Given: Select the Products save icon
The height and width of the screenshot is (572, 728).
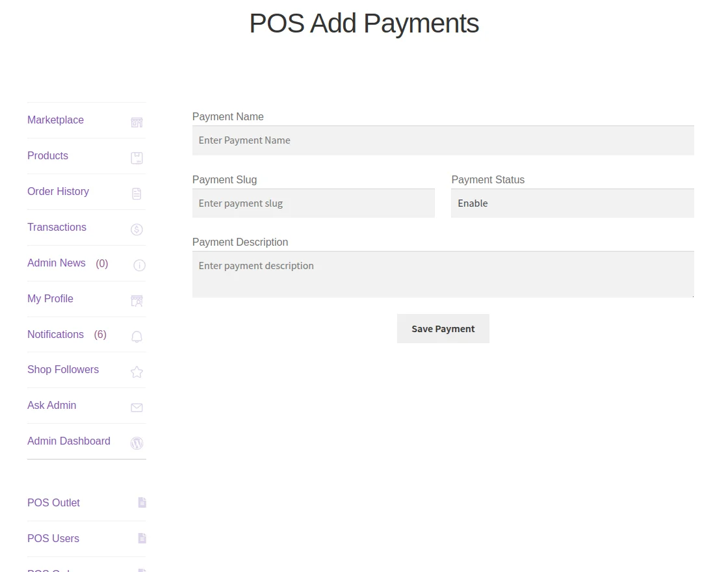Looking at the screenshot, I should click(136, 157).
